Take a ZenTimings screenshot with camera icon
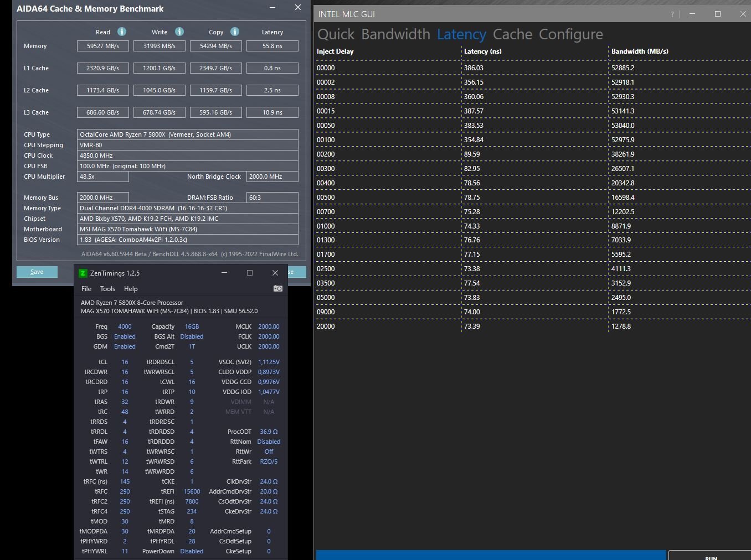The width and height of the screenshot is (751, 560). (278, 288)
